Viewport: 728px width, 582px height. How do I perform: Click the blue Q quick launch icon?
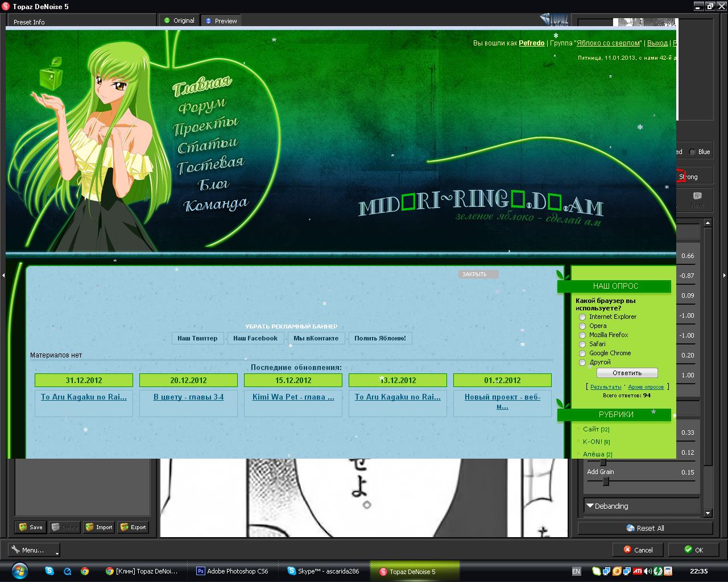[67, 571]
